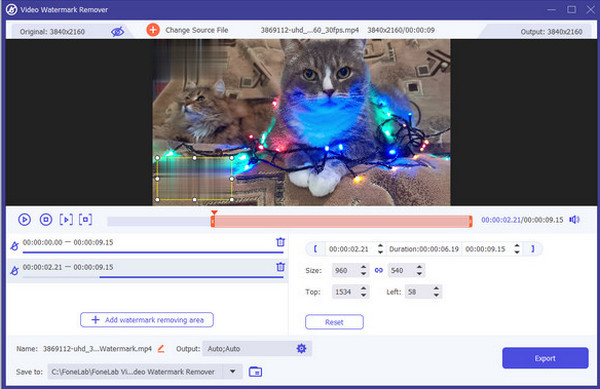Click the Top value field 1534

(346, 292)
